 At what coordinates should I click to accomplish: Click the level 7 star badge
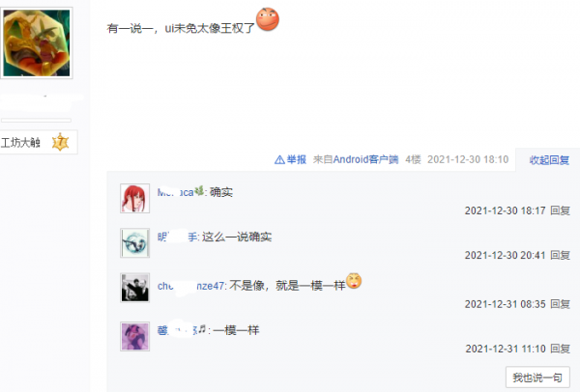60,142
